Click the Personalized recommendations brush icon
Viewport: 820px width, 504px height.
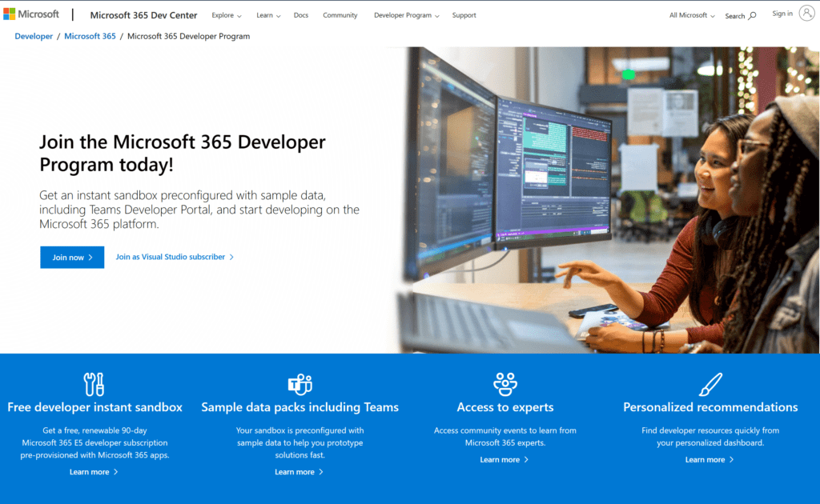coord(711,384)
